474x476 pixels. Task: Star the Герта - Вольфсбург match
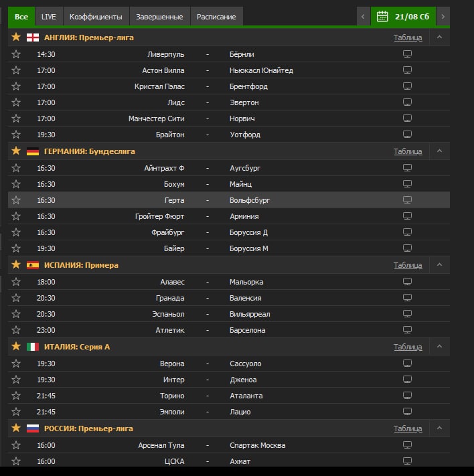[16, 200]
